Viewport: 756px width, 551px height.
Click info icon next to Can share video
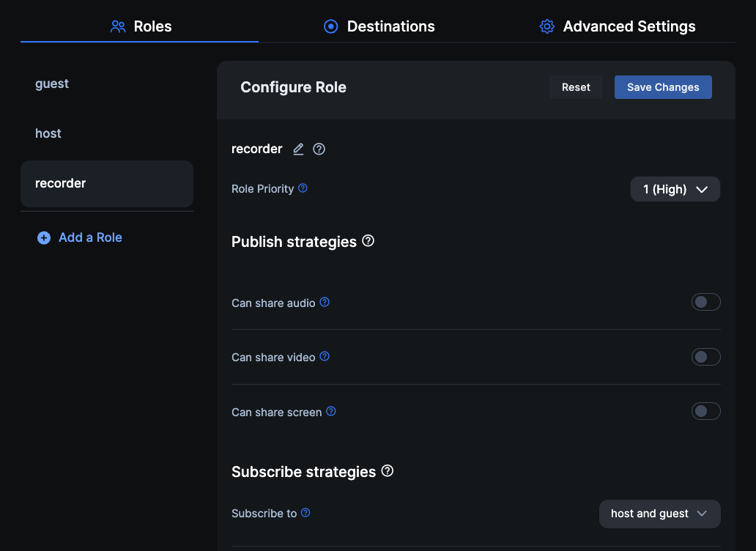point(325,357)
